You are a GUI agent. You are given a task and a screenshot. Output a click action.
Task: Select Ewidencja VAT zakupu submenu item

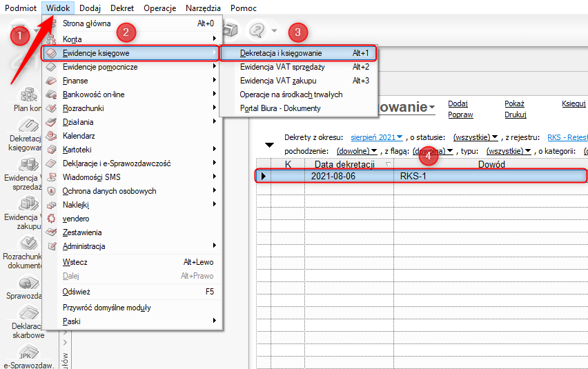pos(299,81)
